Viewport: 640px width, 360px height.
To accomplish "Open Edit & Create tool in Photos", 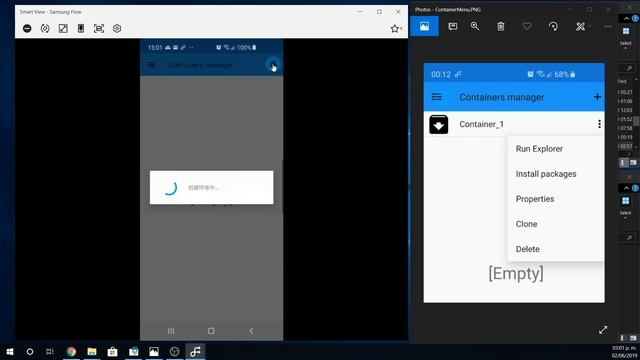I will coord(580,27).
